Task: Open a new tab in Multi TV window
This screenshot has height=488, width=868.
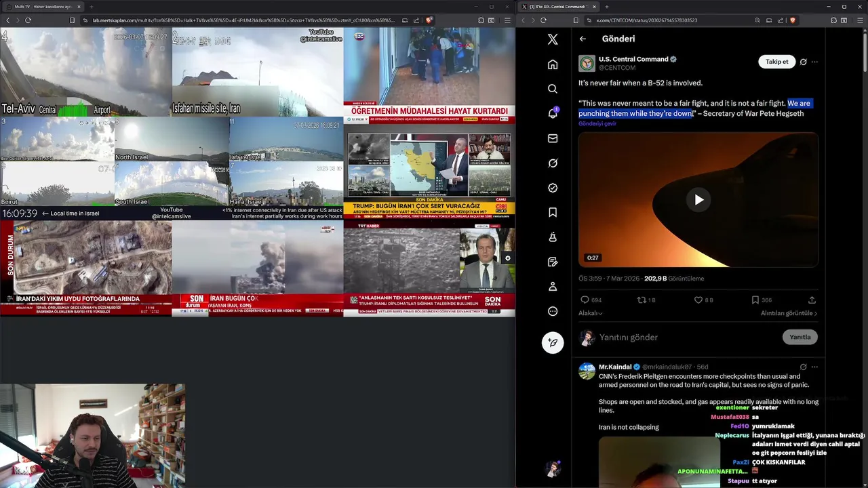Action: point(92,6)
